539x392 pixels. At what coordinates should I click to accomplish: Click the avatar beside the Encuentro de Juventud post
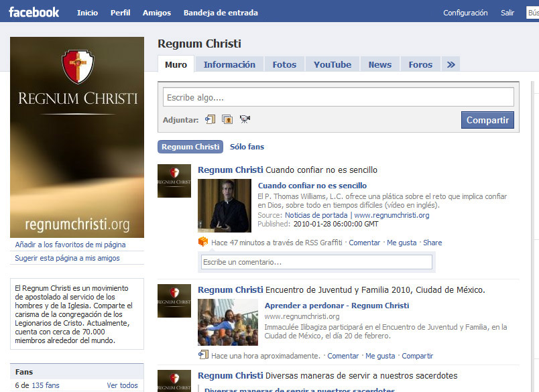pos(174,301)
